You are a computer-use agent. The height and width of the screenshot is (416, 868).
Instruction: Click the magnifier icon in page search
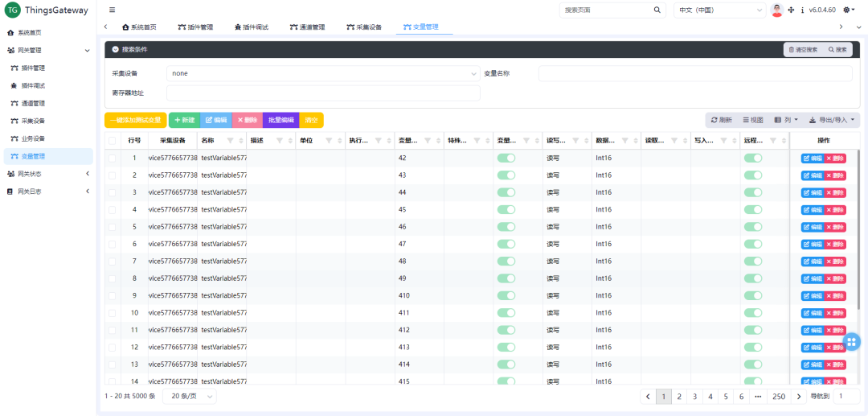coord(657,10)
